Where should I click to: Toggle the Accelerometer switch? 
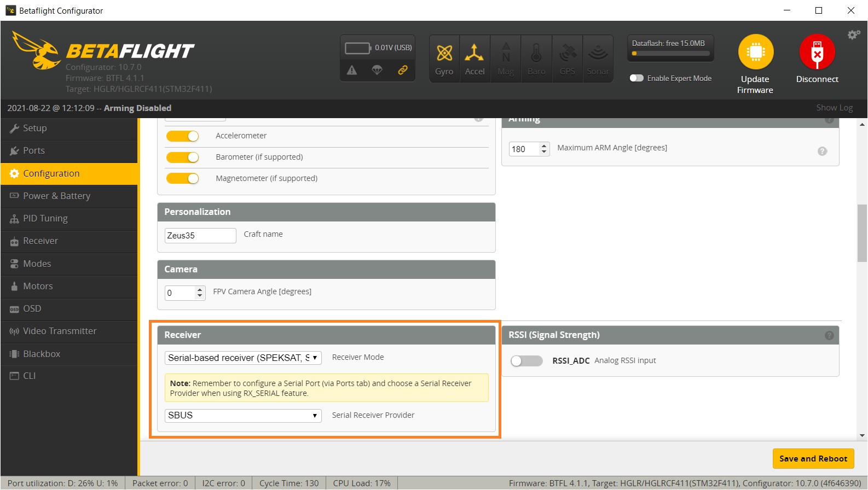pos(182,136)
